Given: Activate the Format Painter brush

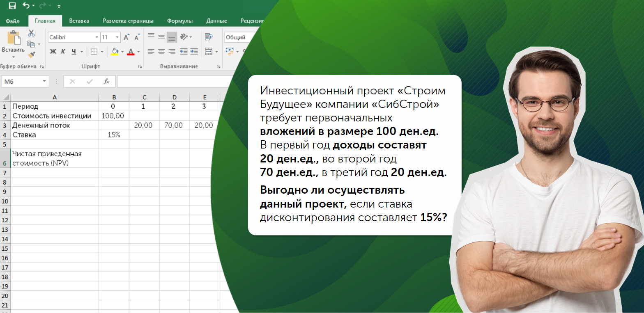Looking at the screenshot, I should tap(31, 55).
